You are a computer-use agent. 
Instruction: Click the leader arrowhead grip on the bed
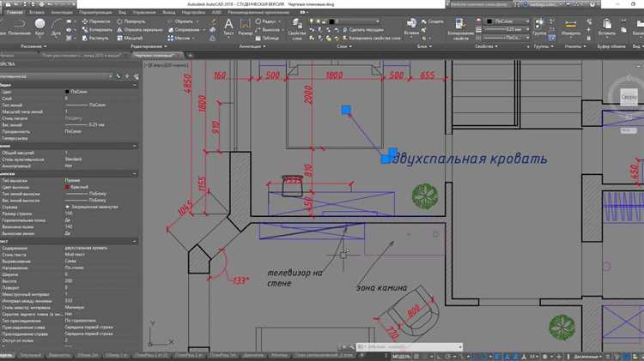pyautogui.click(x=346, y=110)
